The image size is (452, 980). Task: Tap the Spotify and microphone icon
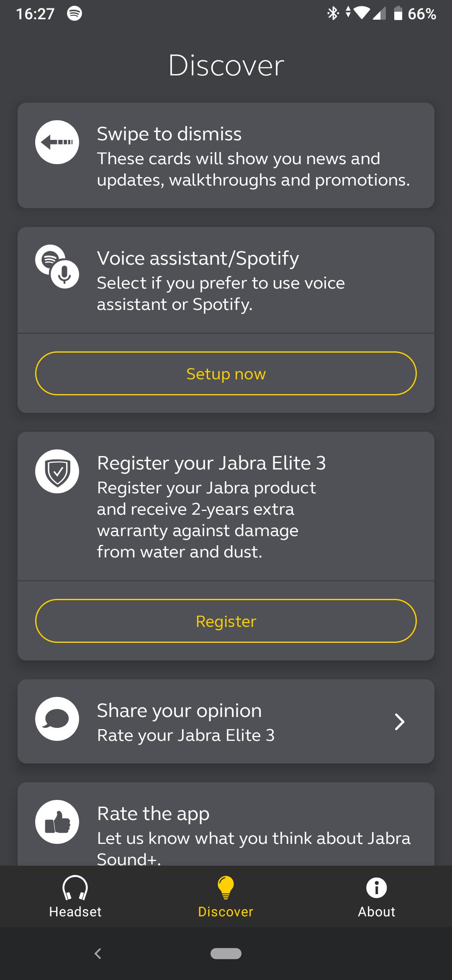57,266
